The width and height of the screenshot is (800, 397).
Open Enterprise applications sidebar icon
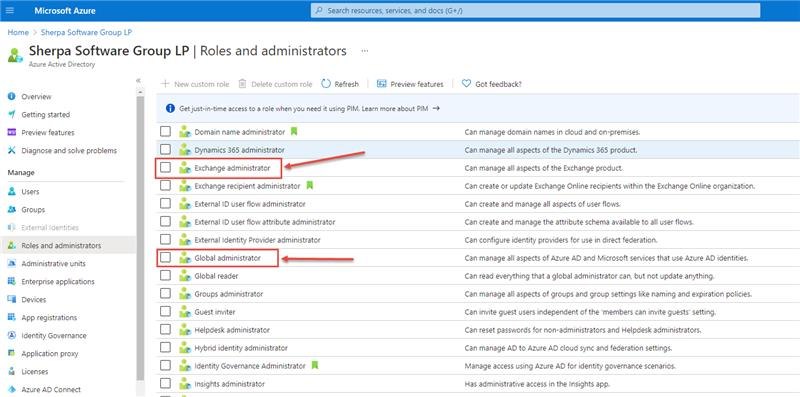point(12,282)
